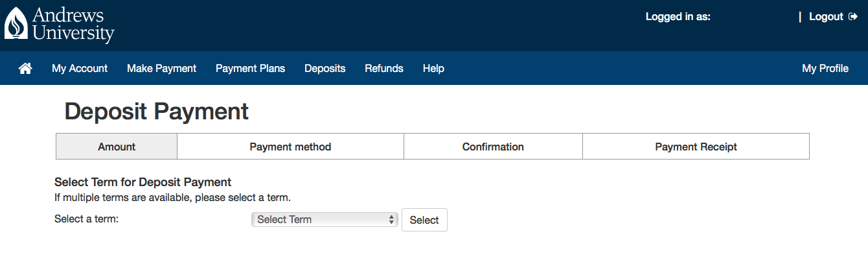Screen dimensions: 868x262
Task: Open the Select Term dropdown
Action: click(x=324, y=219)
